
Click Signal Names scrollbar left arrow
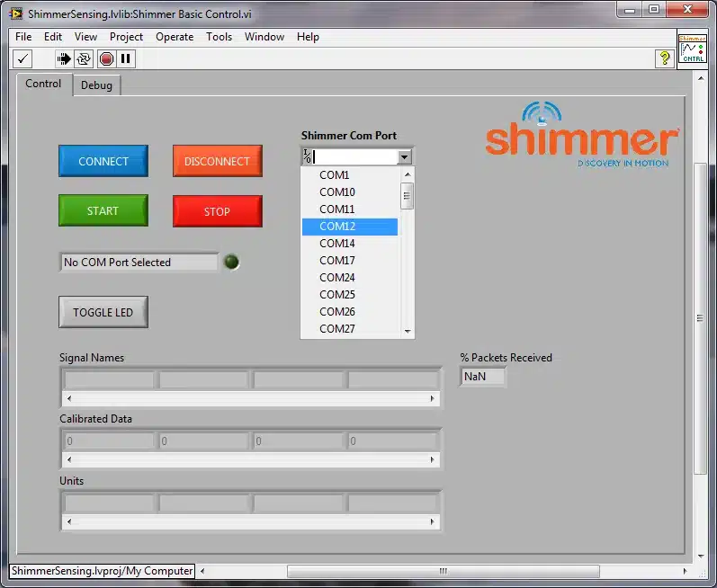click(x=69, y=399)
